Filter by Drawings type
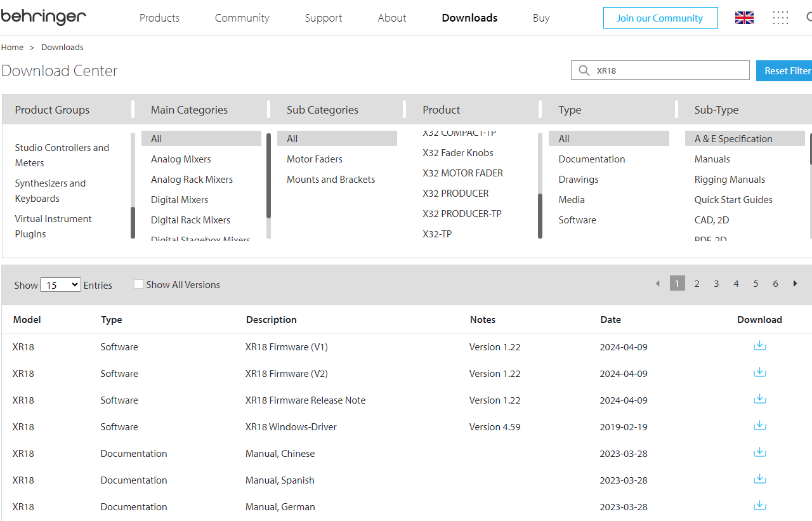 pos(579,180)
